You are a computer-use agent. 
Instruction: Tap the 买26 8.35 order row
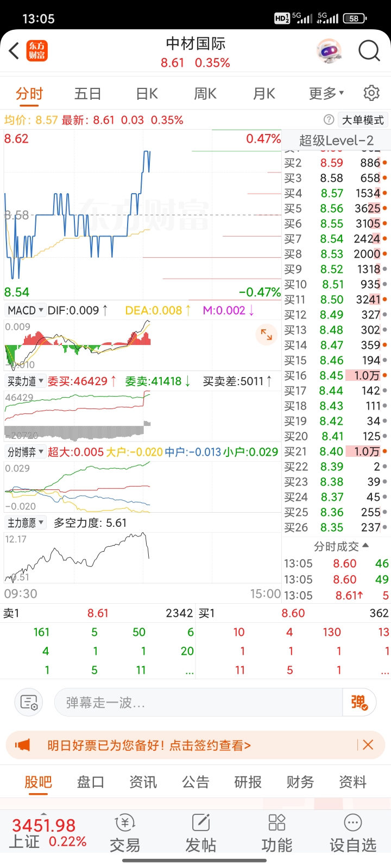(336, 527)
